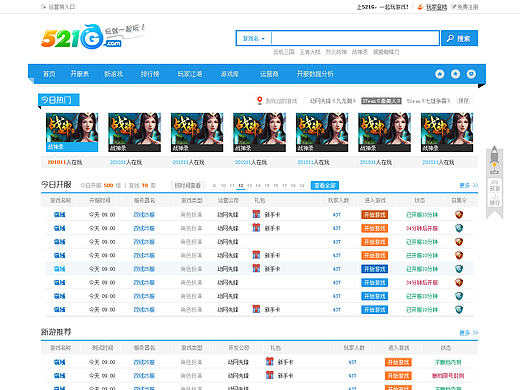Select the active 12 o'clock hour tab
The image size is (520, 390).
(x=241, y=185)
